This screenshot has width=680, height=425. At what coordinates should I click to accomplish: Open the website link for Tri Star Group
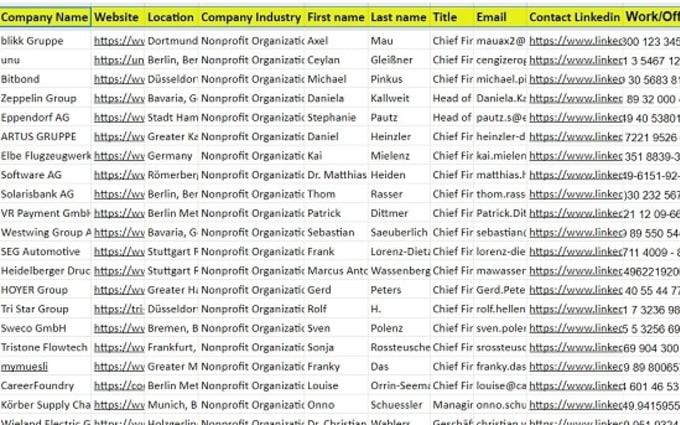point(119,309)
